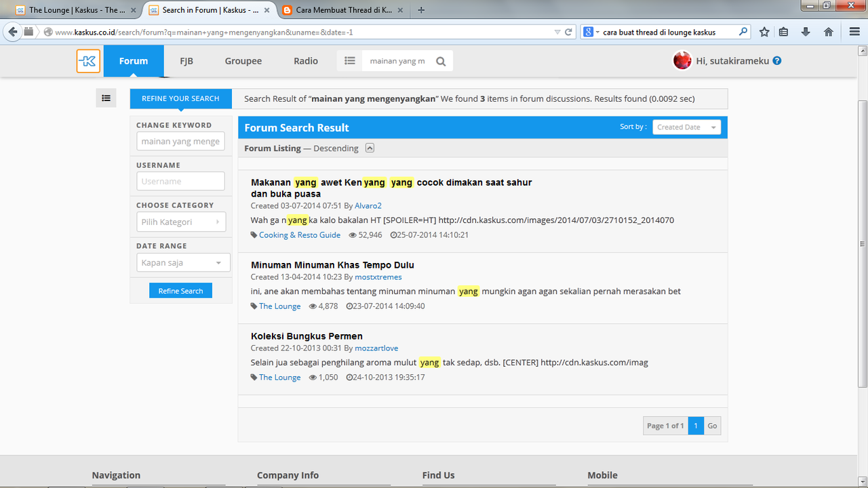Open the Groupee navigation item
Viewport: 868px width, 488px height.
coord(243,61)
